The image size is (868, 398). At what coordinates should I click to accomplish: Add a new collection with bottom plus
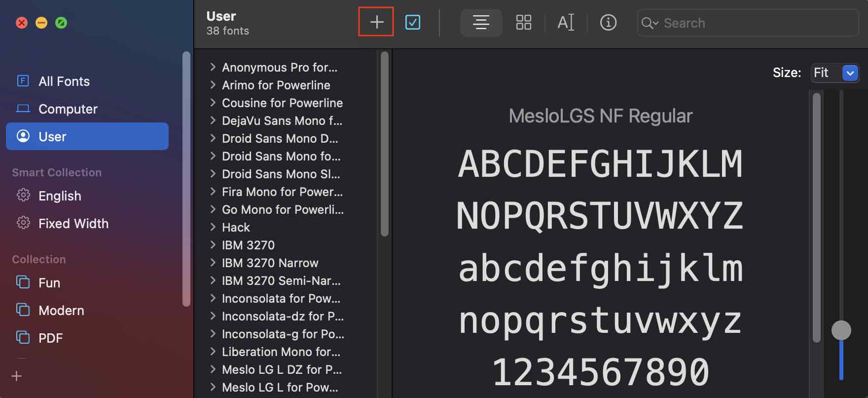click(x=16, y=376)
